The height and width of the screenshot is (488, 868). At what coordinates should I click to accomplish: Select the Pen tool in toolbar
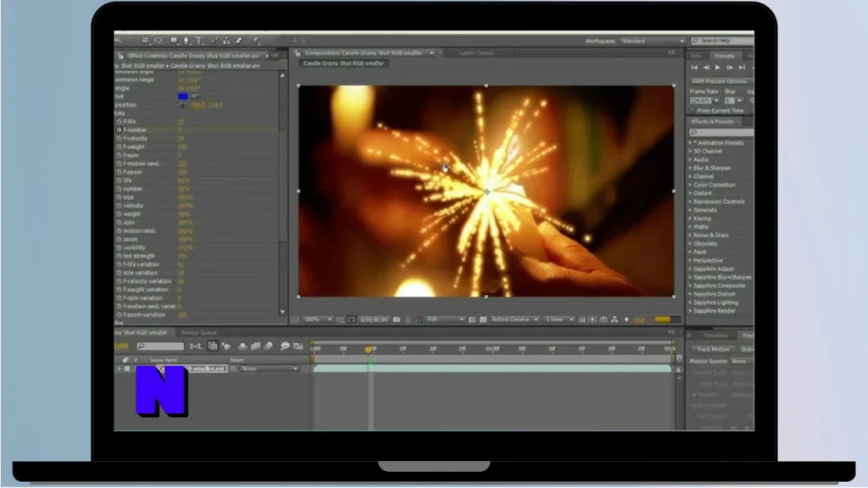pyautogui.click(x=186, y=41)
